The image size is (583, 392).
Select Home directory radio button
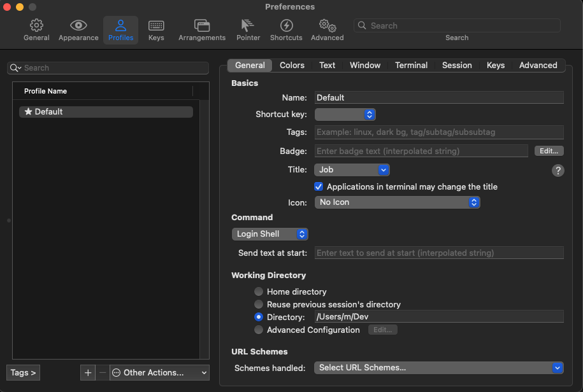(x=259, y=291)
